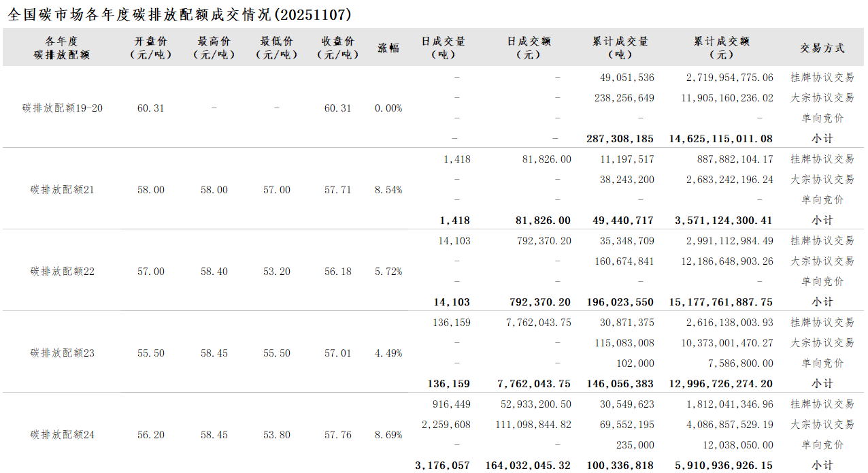Viewport: 868px width, 473px height.
Task: Click the 8.69% change value for 配额24
Action: pos(388,435)
